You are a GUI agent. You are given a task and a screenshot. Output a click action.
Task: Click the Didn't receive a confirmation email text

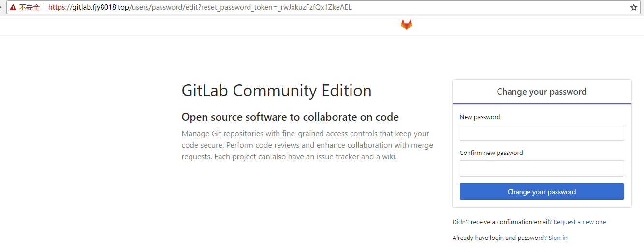pos(502,222)
